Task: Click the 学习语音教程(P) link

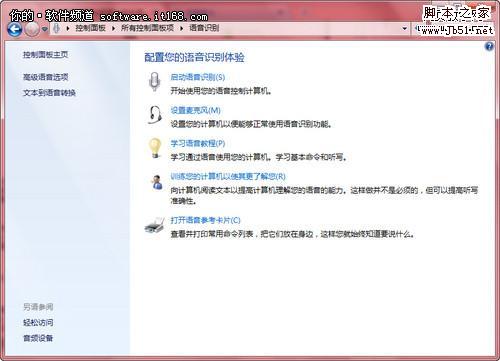Action: click(x=198, y=143)
